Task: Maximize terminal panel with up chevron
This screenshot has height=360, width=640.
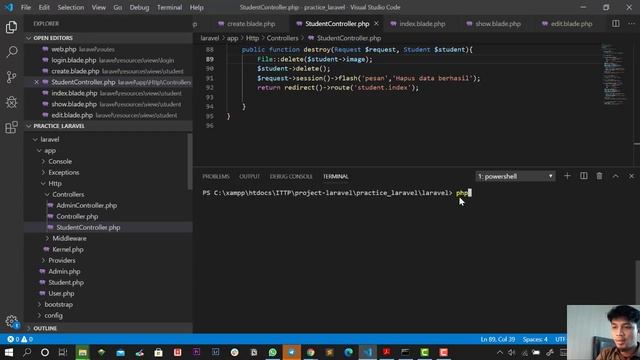Action: coord(616,176)
